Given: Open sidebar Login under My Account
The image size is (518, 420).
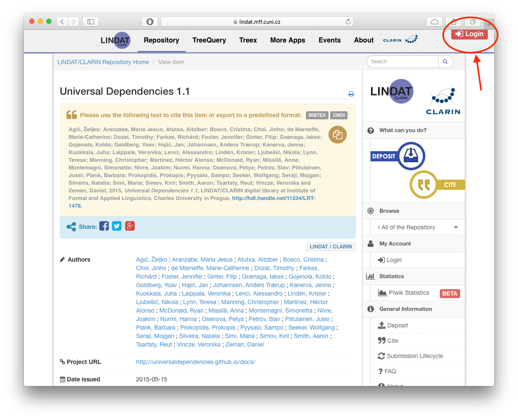Looking at the screenshot, I should coord(390,260).
